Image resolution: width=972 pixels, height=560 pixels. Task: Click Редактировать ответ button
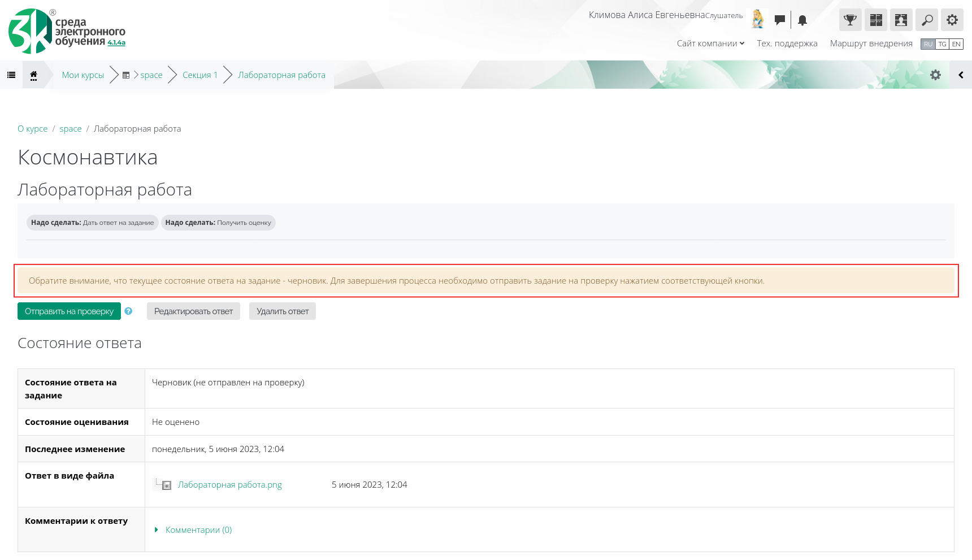pos(193,311)
